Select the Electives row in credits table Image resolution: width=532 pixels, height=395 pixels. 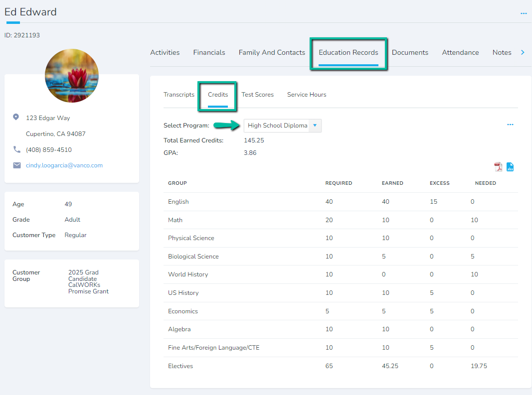click(x=180, y=366)
